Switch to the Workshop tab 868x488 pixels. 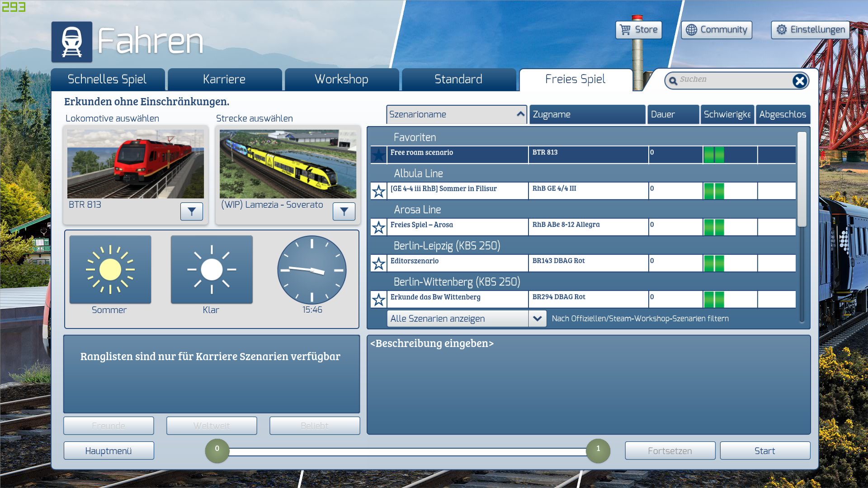[341, 80]
